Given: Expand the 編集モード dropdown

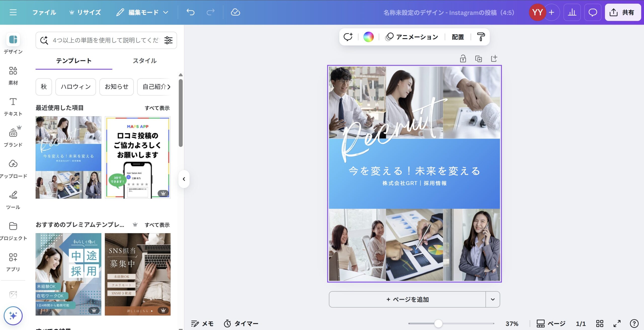Looking at the screenshot, I should [142, 12].
